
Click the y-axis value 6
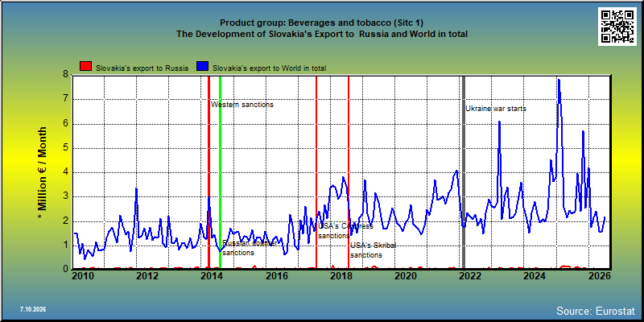click(x=65, y=124)
